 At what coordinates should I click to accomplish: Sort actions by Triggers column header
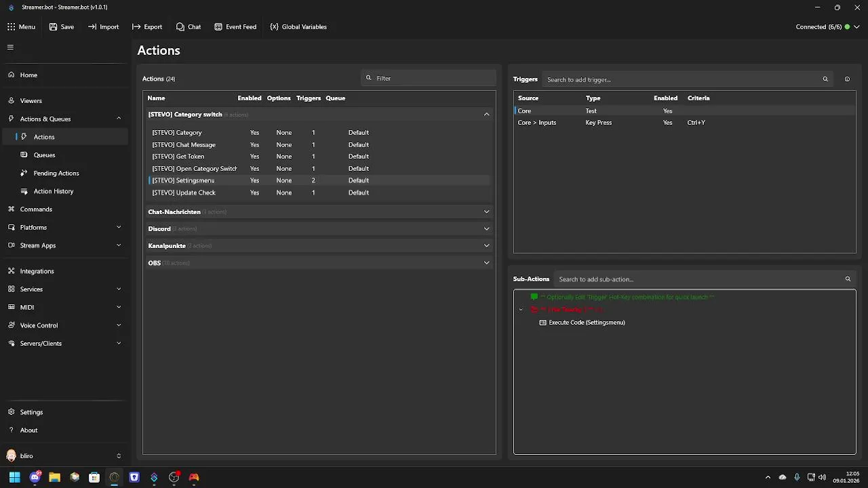309,98
